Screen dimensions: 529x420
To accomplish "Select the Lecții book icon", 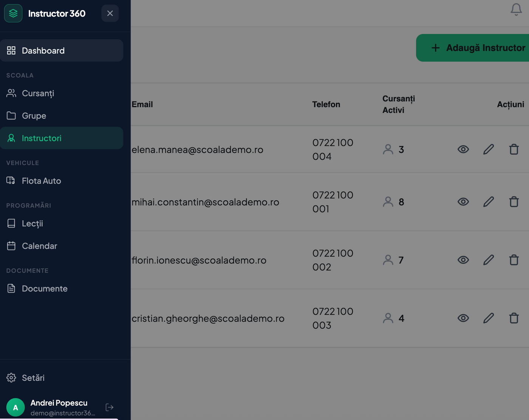I will (11, 223).
